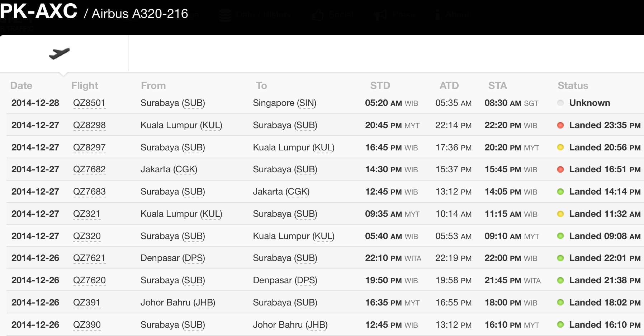Click the SIN airport code link
The image size is (644, 336).
[307, 103]
